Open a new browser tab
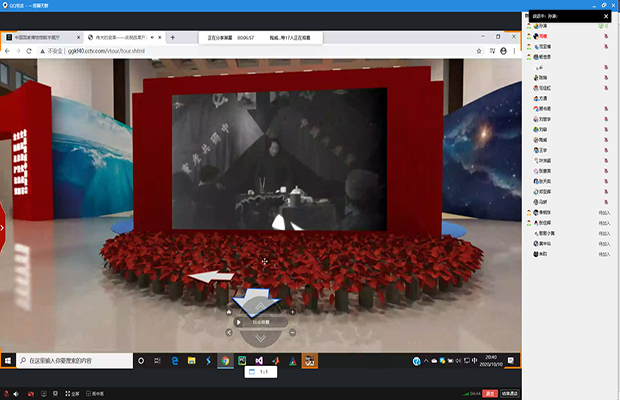The image size is (620, 400). (x=173, y=37)
